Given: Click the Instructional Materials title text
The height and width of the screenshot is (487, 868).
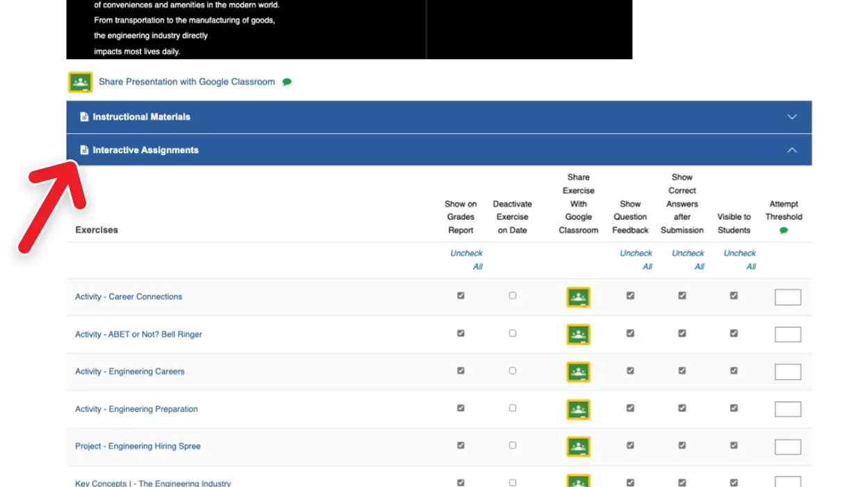Looking at the screenshot, I should [141, 117].
